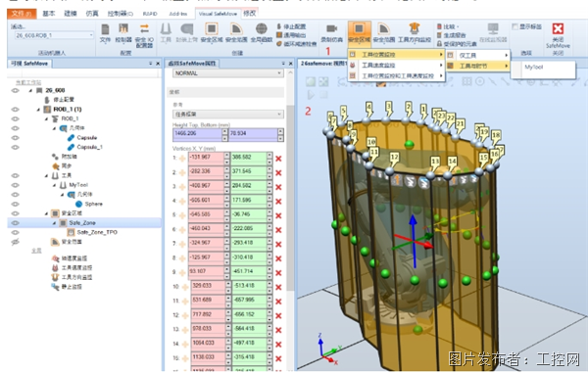The image size is (588, 373).
Task: Enable the 显示标签 checkbox
Action: 514,26
